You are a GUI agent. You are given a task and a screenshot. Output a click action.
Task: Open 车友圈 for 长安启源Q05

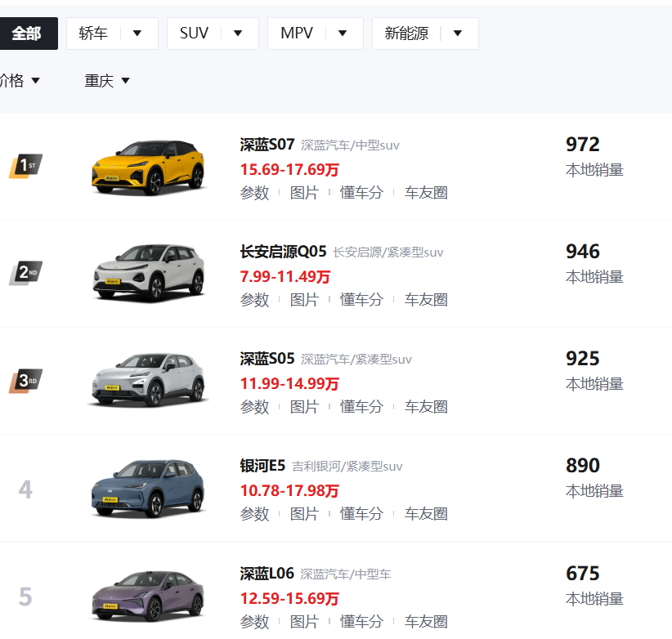pyautogui.click(x=427, y=300)
